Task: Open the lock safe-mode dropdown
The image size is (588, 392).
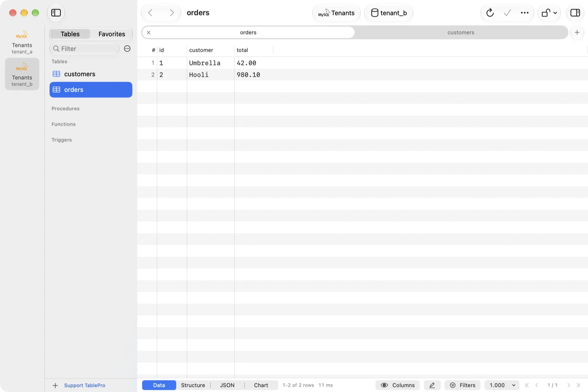Action: (x=549, y=13)
